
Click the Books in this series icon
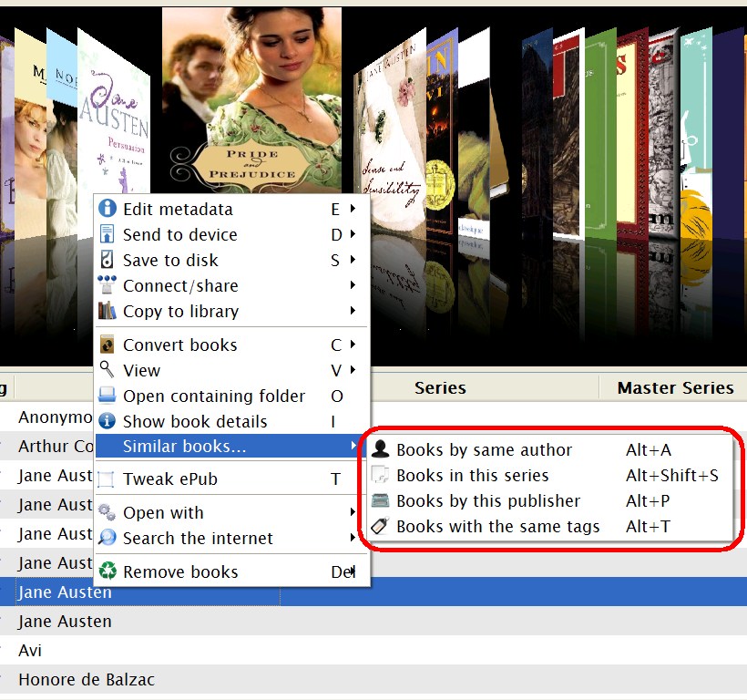click(380, 475)
